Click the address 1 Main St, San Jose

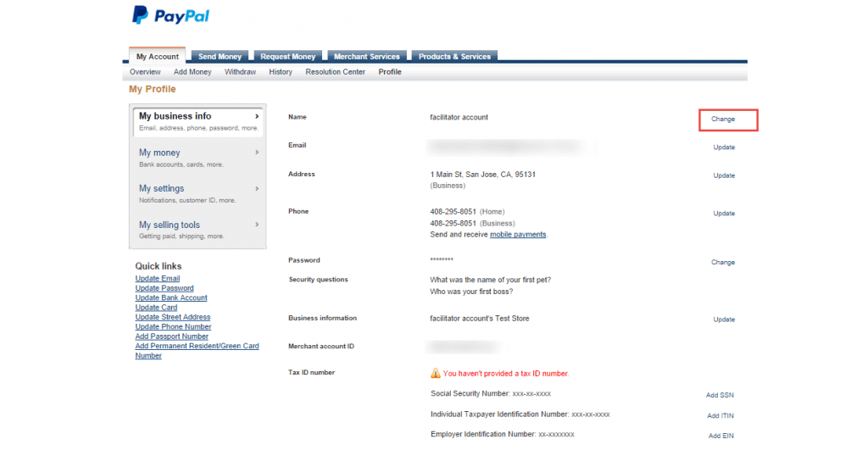[482, 175]
